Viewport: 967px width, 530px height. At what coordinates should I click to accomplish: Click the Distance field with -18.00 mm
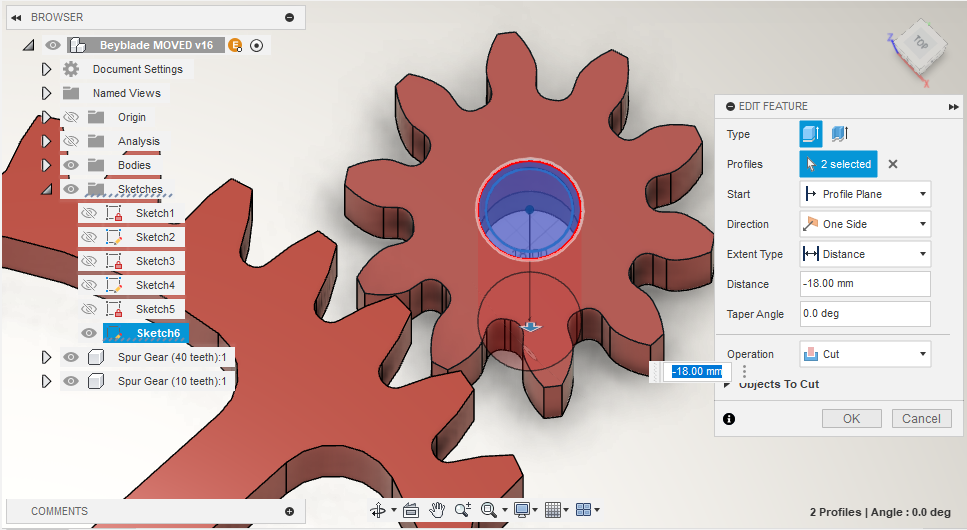click(865, 284)
